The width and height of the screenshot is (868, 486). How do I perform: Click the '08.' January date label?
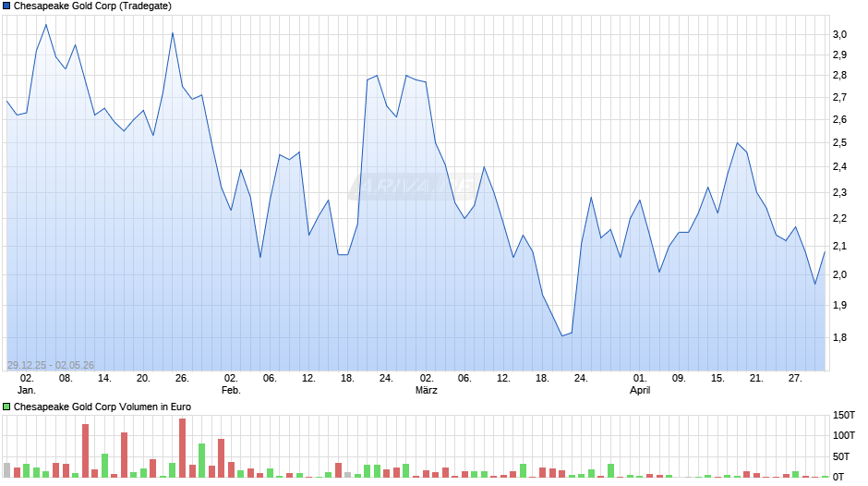click(x=66, y=379)
